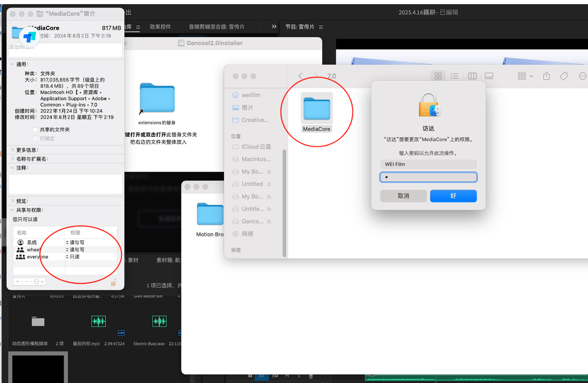Expand the 预览 section
The image size is (588, 383).
point(12,201)
